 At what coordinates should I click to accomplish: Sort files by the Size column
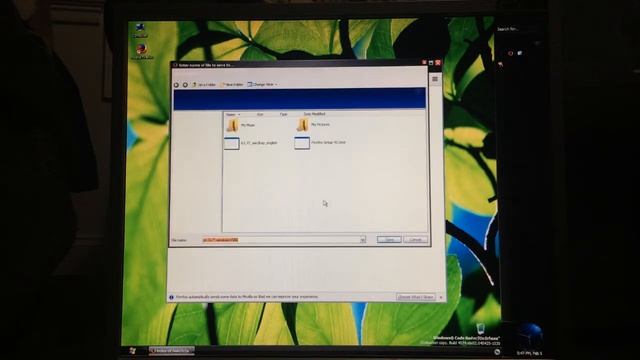pyautogui.click(x=260, y=114)
